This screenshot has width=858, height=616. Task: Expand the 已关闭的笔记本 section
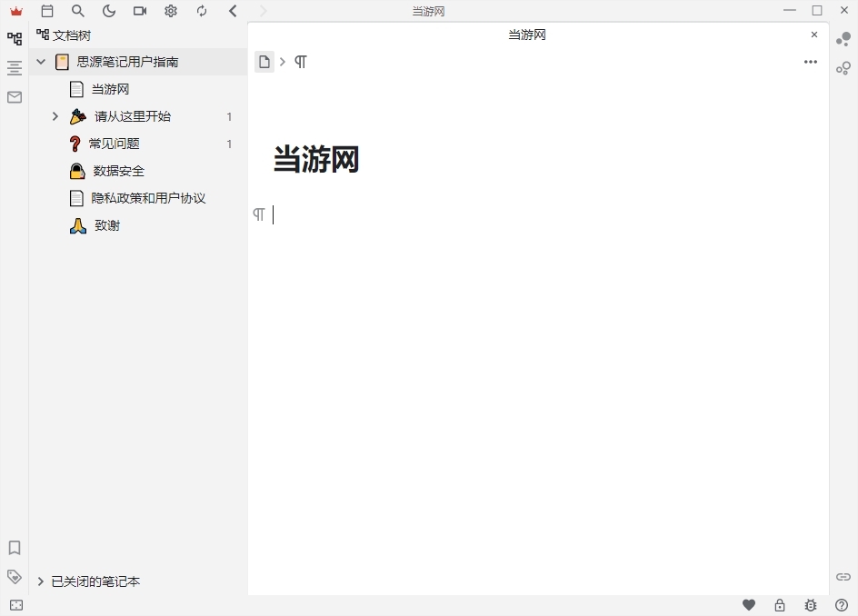point(40,581)
